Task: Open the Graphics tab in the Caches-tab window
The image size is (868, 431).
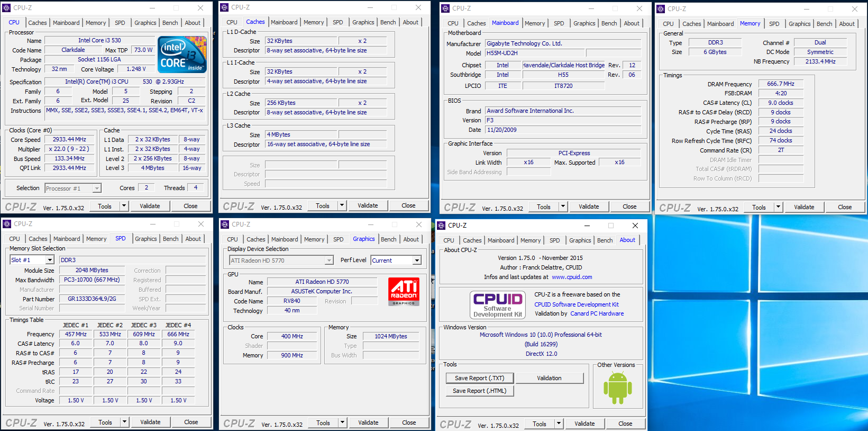Action: [363, 22]
